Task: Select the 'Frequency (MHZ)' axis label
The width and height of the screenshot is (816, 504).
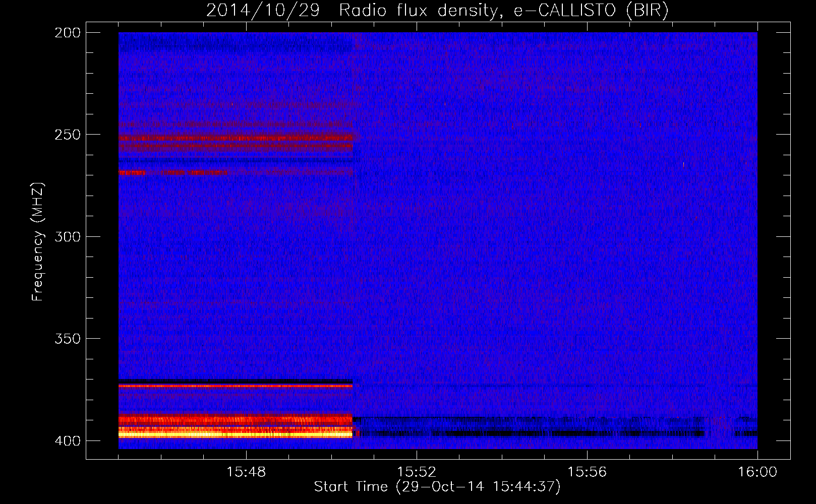Action: [x=38, y=242]
